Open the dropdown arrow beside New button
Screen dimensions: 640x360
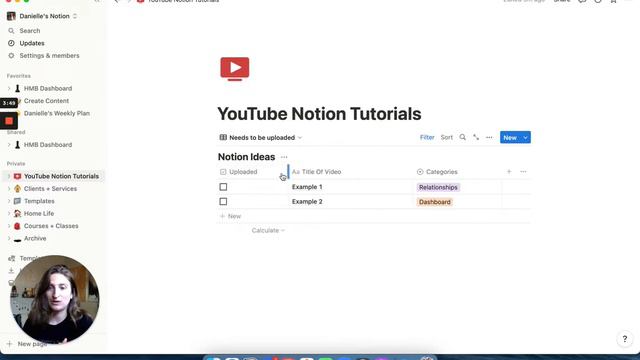click(526, 138)
